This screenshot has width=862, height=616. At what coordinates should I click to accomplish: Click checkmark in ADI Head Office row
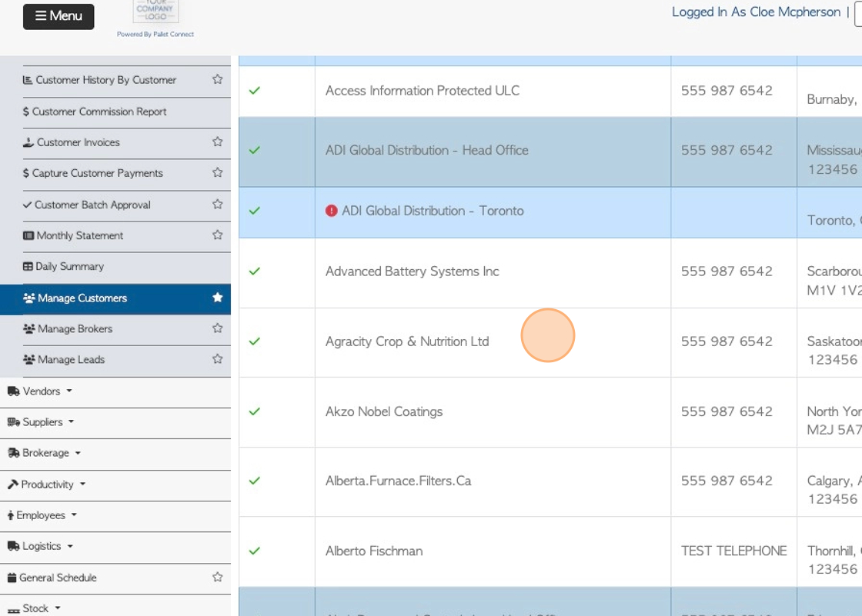tap(255, 150)
